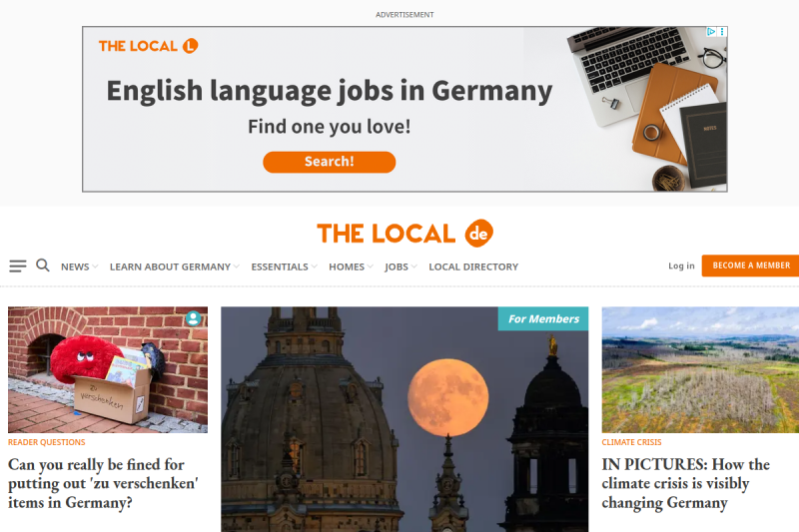Click the full moon cathedral image
This screenshot has width=799, height=532.
(404, 419)
